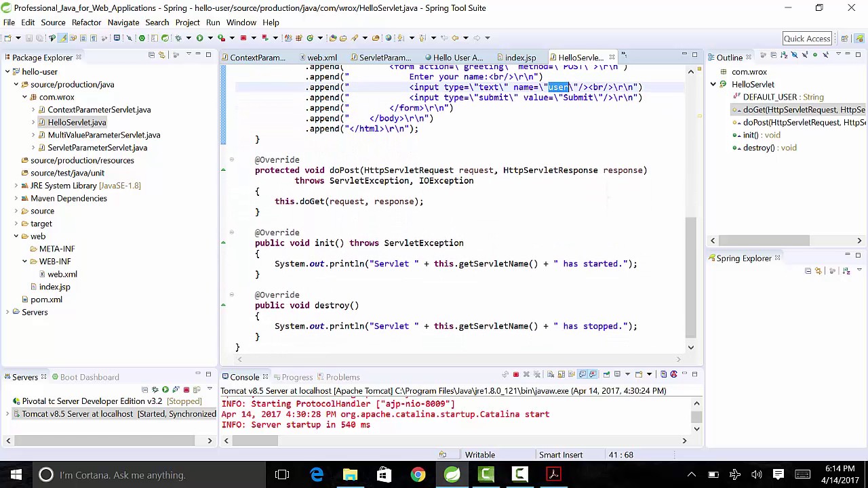Collapse hello-user project node
Viewport: 868px width, 488px height.
point(7,72)
